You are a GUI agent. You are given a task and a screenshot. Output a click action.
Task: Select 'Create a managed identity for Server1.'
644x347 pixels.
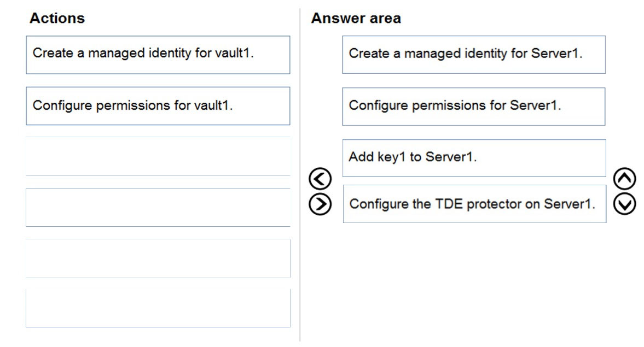point(474,55)
